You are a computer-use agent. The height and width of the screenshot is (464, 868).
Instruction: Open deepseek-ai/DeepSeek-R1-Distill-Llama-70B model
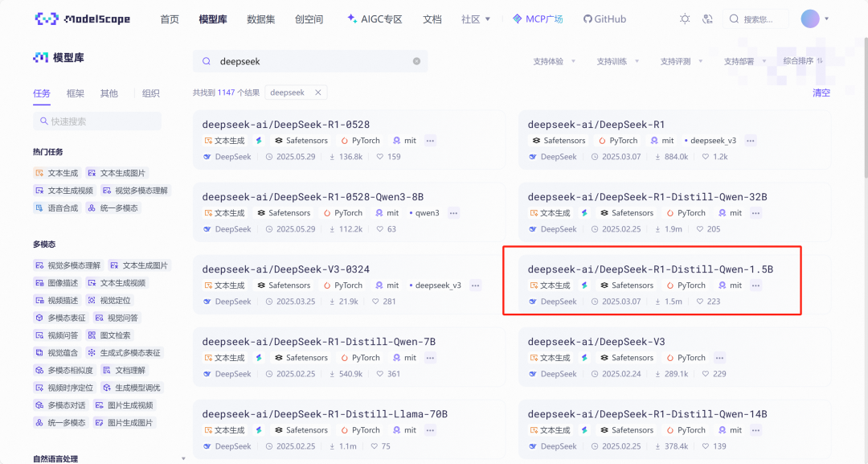(325, 414)
